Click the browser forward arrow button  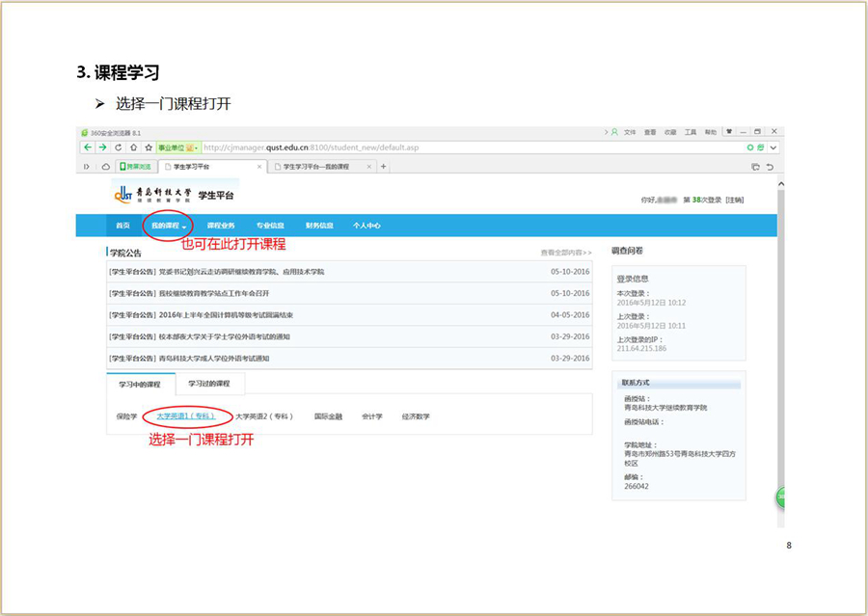pos(102,147)
